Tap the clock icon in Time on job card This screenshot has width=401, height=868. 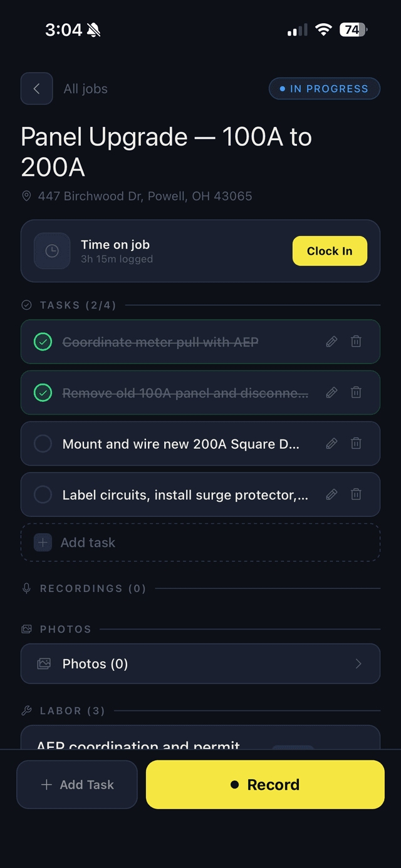(52, 250)
